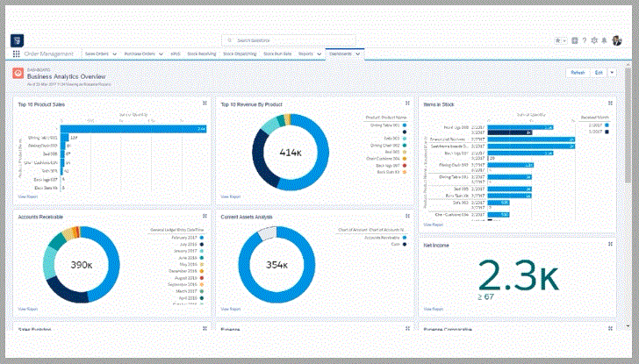
Task: Click the Refresh button
Action: click(x=577, y=73)
